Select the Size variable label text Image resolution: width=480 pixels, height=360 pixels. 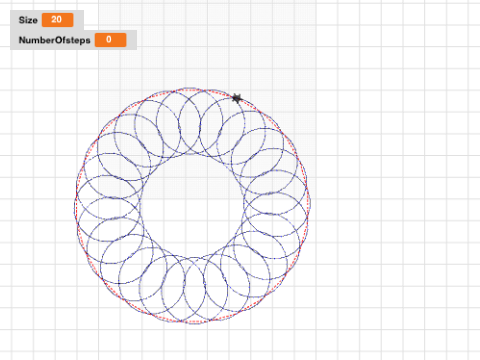(x=28, y=20)
